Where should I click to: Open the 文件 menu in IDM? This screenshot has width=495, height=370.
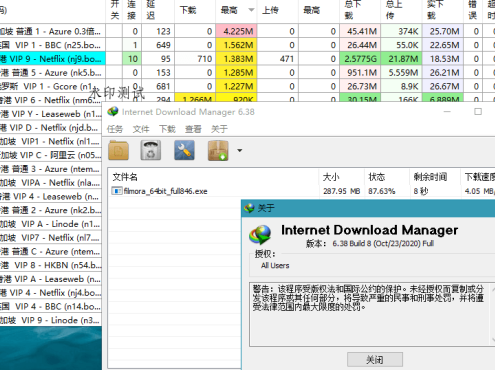pyautogui.click(x=141, y=129)
